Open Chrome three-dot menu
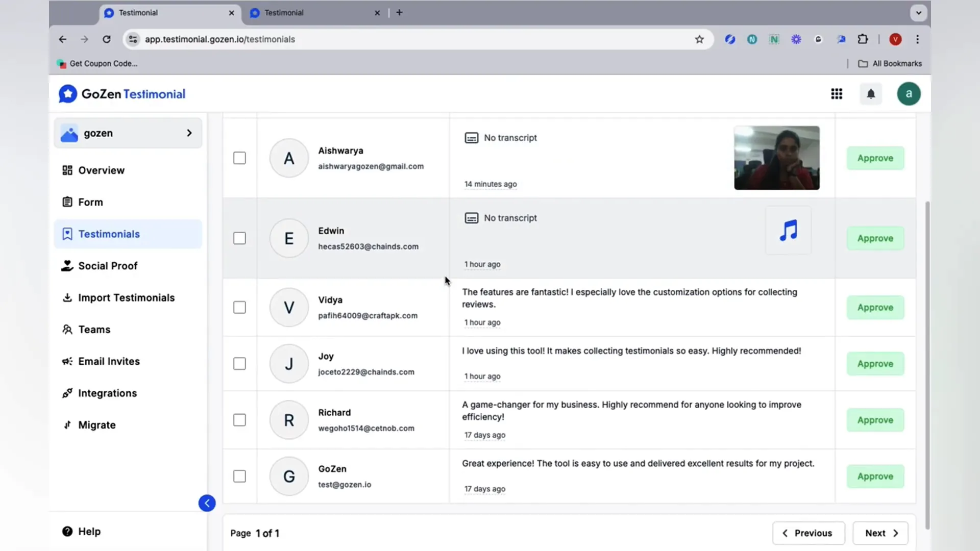 917,39
